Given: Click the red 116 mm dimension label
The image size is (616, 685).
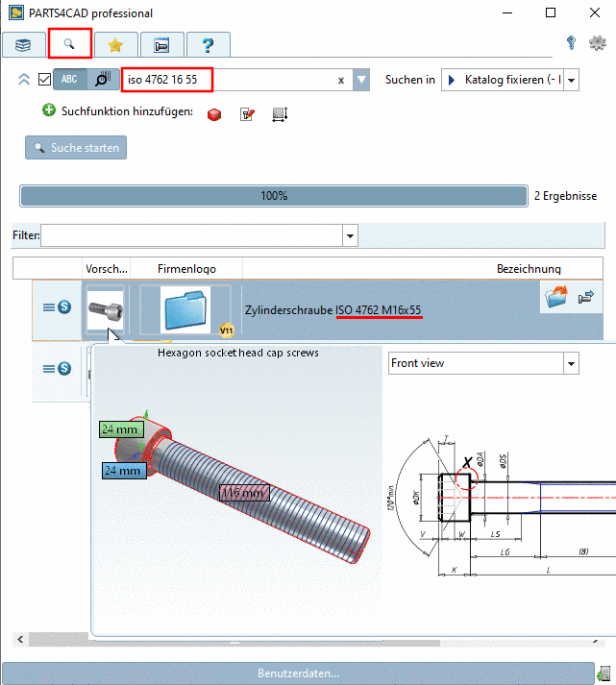Looking at the screenshot, I should click(x=244, y=493).
